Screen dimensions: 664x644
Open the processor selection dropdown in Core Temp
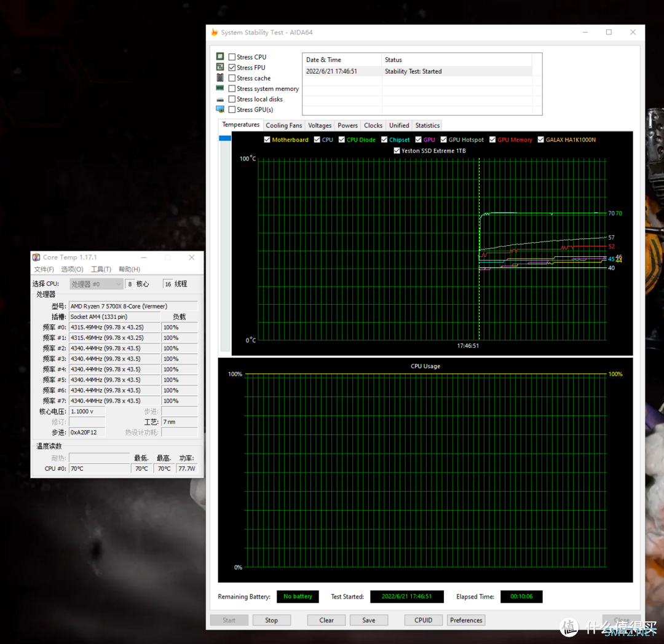(97, 284)
